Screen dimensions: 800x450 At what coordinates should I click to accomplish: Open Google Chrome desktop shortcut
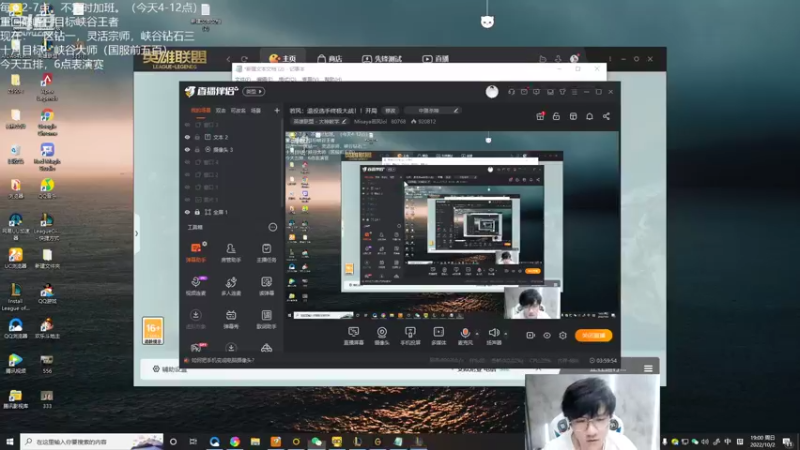click(47, 122)
